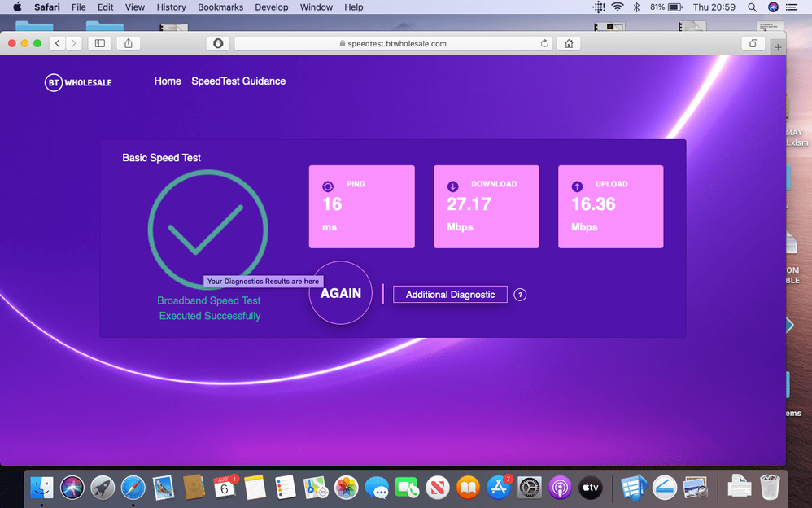Click the Additional Diagnostic button

(x=450, y=294)
